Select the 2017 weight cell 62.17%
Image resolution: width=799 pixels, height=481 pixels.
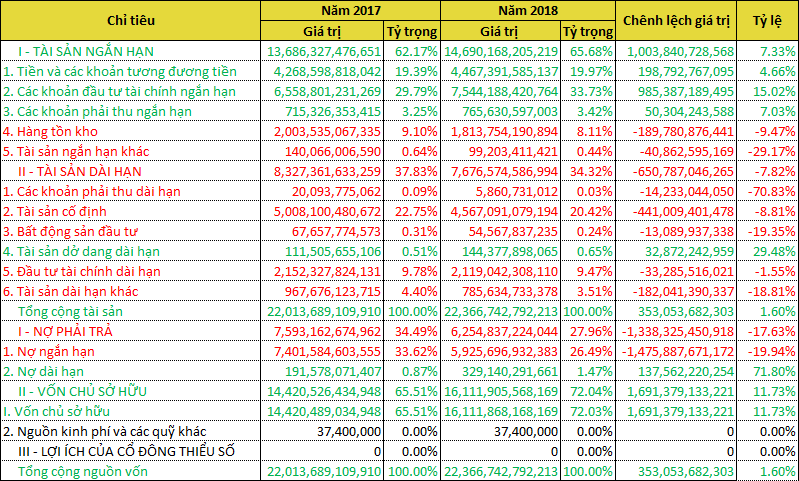(x=417, y=51)
